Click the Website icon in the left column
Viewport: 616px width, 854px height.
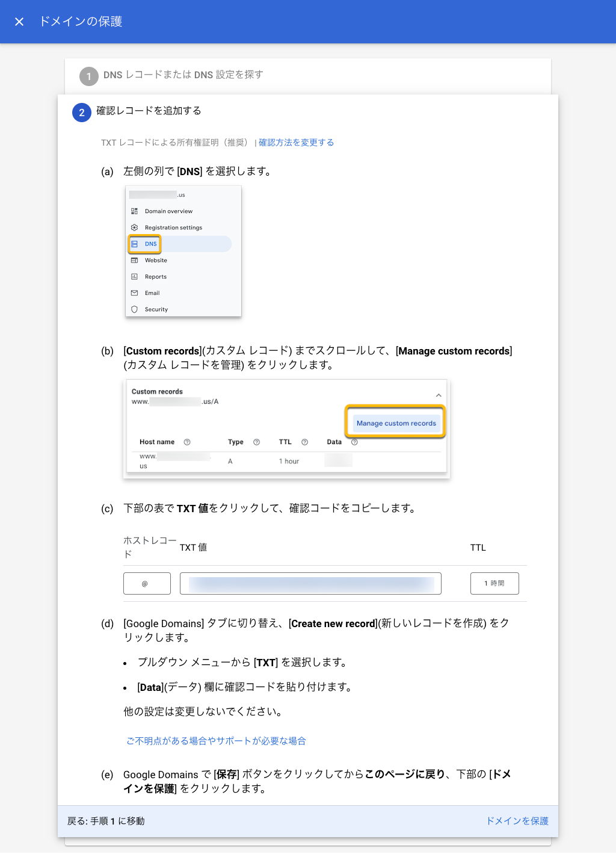point(135,260)
